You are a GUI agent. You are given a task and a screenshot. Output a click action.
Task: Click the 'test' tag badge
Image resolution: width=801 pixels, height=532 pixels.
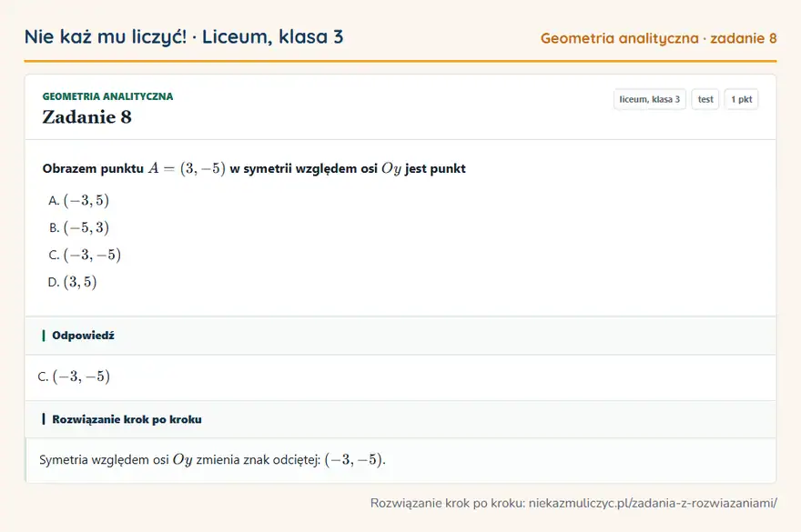point(705,99)
